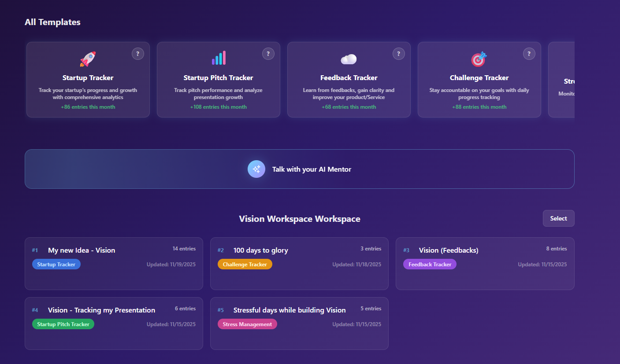Click the cloud icon on Feedback Tracker
The image size is (620, 364).
tap(349, 59)
